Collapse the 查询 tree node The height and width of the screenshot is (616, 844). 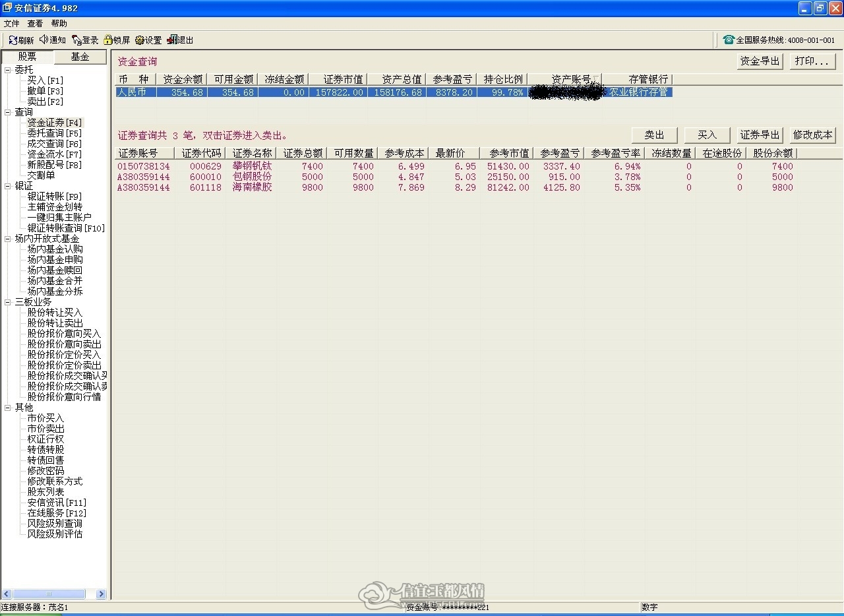pyautogui.click(x=8, y=112)
